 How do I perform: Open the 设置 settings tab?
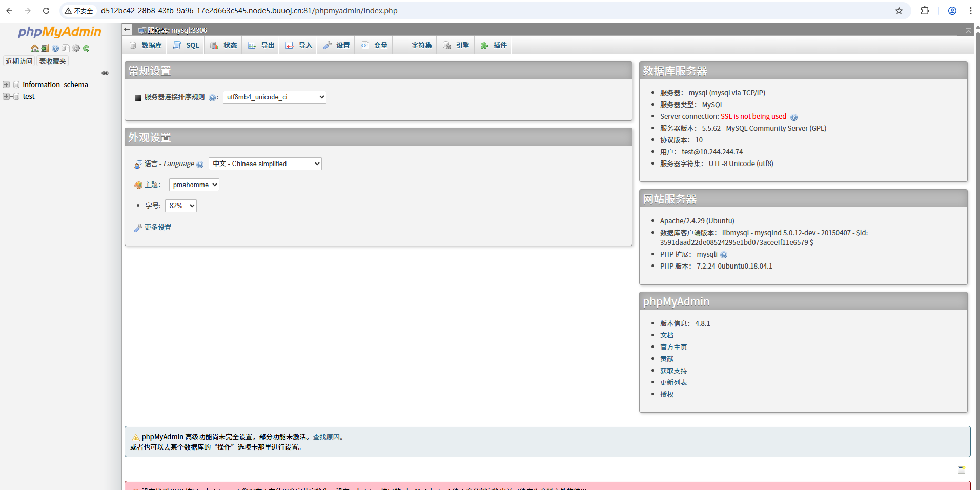pos(337,45)
